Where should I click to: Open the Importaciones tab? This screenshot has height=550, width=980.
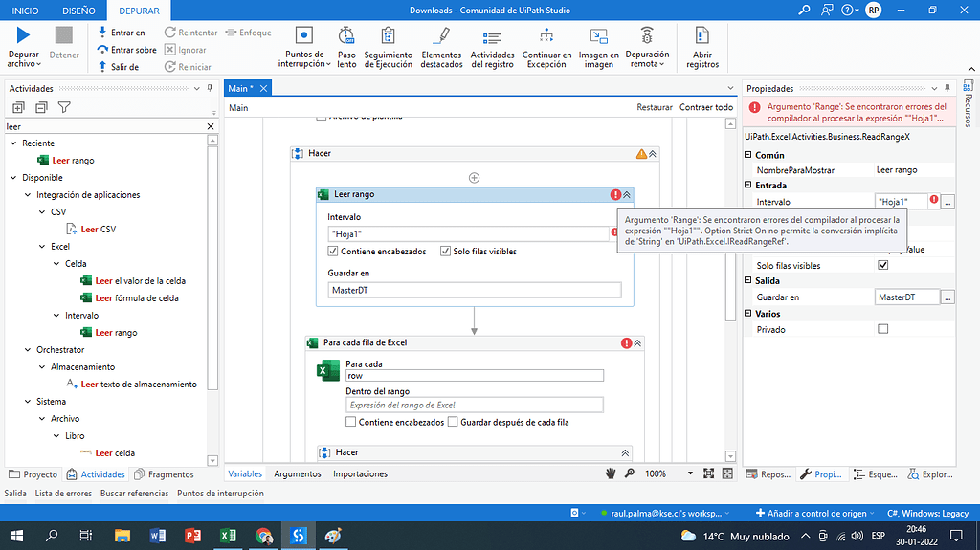[360, 473]
